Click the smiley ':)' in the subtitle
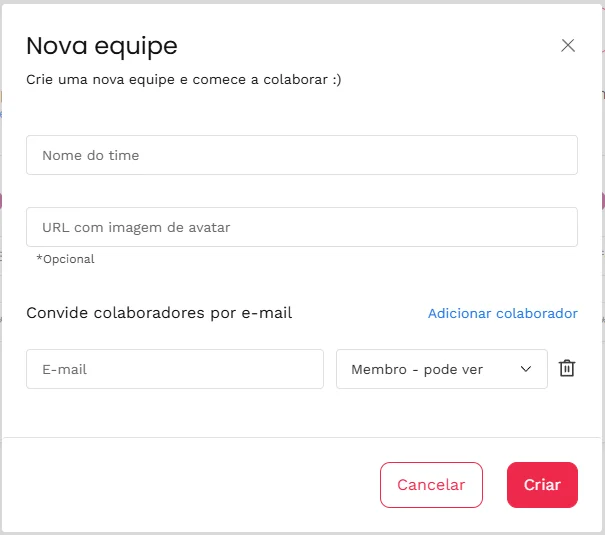The image size is (605, 535). 335,79
